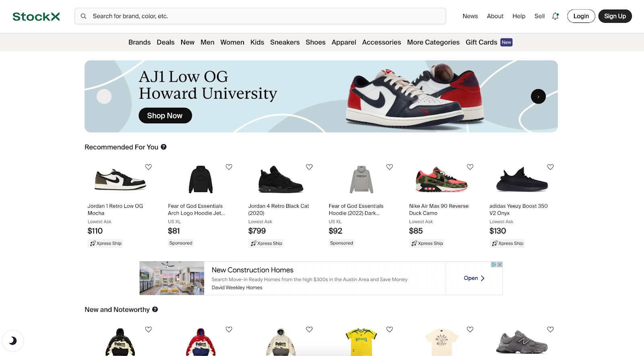The width and height of the screenshot is (644, 356).
Task: Open the Accessories category
Action: (x=382, y=42)
